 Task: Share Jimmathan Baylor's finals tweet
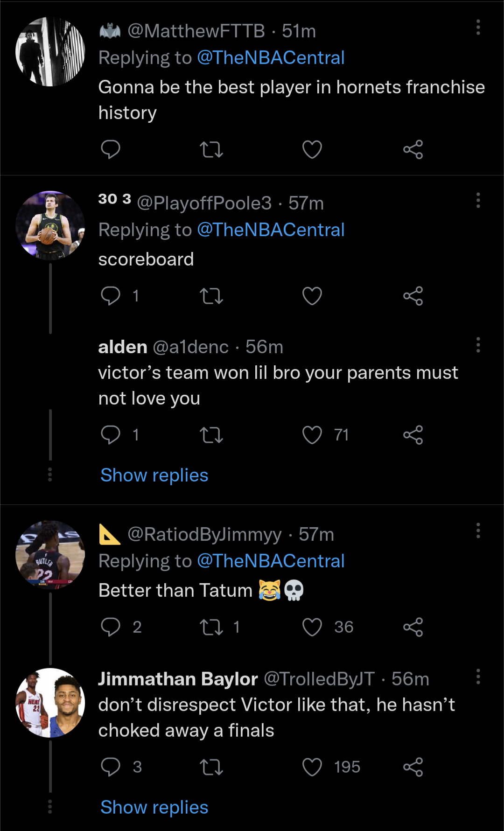pyautogui.click(x=413, y=767)
